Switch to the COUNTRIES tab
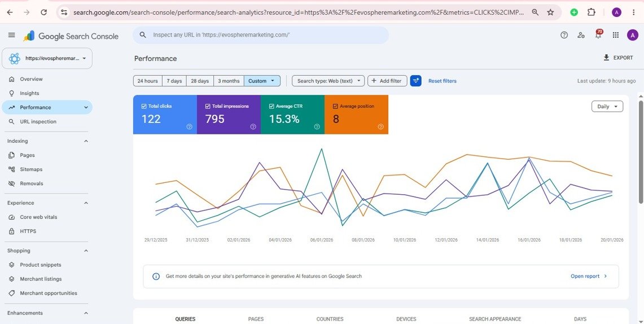The height and width of the screenshot is (324, 644). pyautogui.click(x=330, y=319)
